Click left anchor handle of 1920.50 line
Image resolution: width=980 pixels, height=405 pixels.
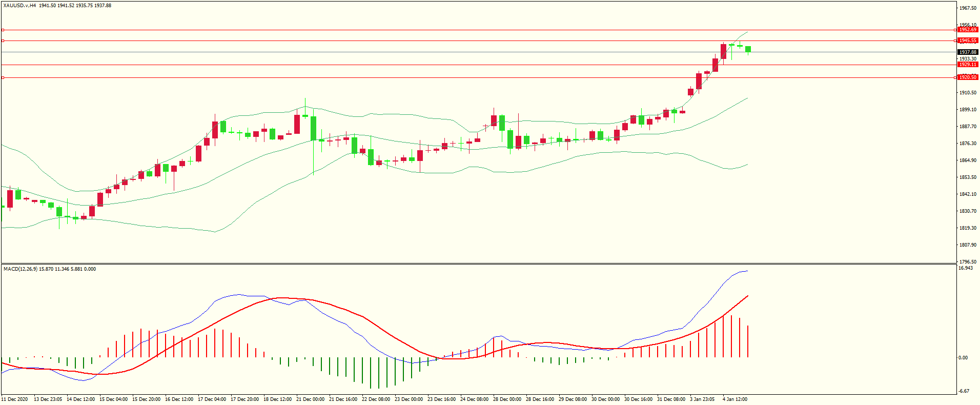click(x=3, y=77)
